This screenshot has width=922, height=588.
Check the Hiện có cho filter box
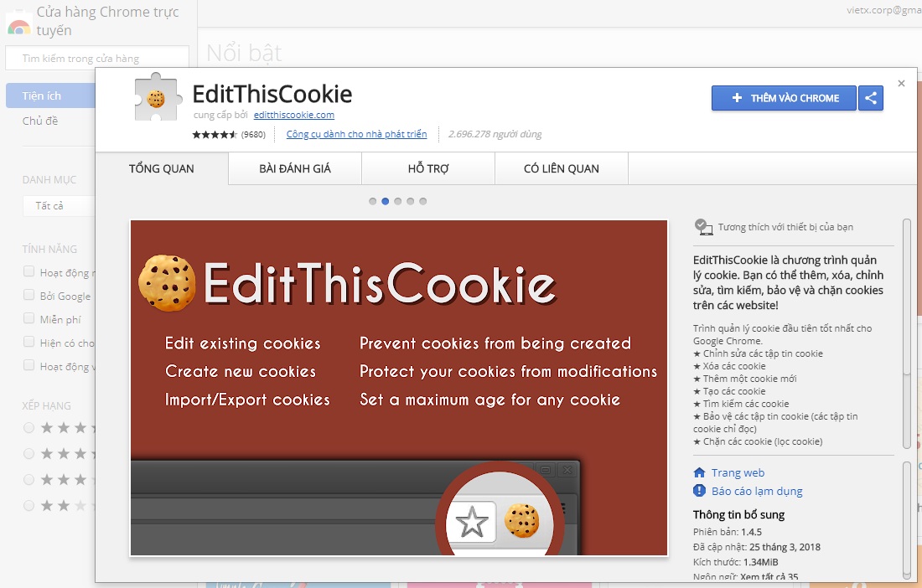tap(28, 342)
